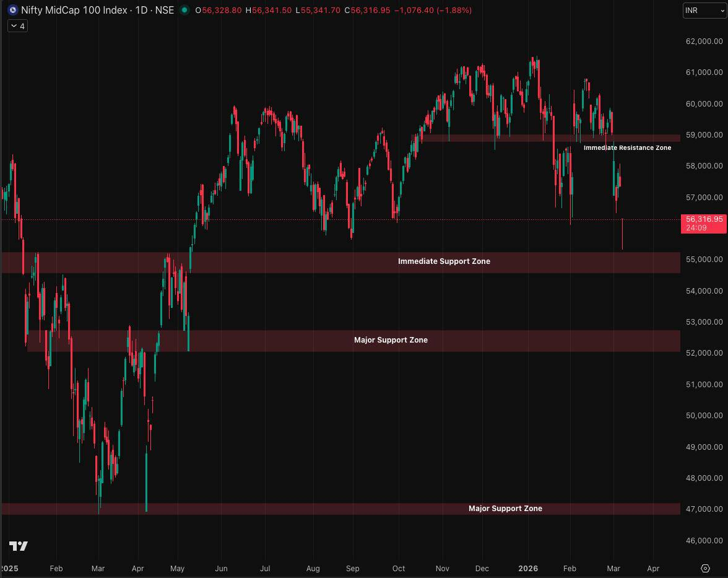Click the 2026 marker on time axis

[x=528, y=568]
